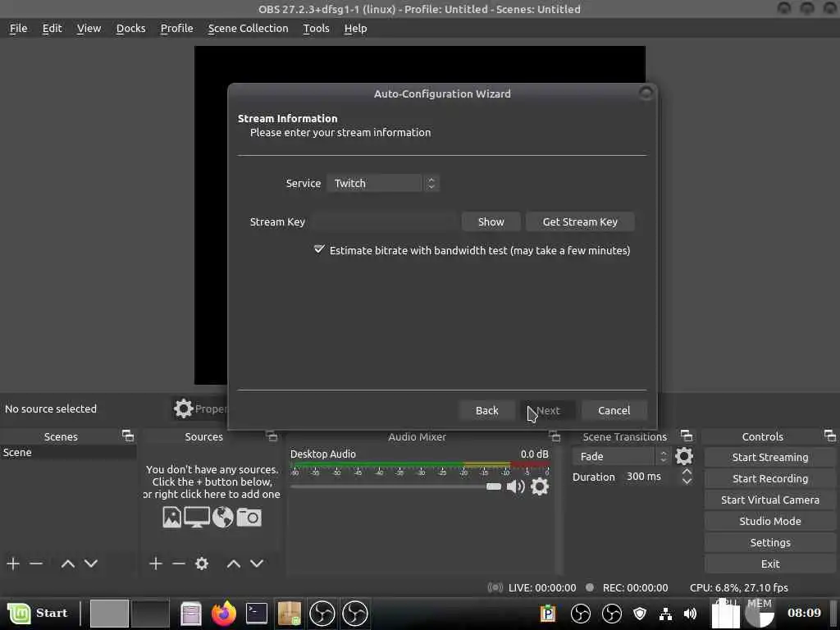Image resolution: width=840 pixels, height=630 pixels.
Task: Launch Firefox from the taskbar
Action: click(x=224, y=613)
